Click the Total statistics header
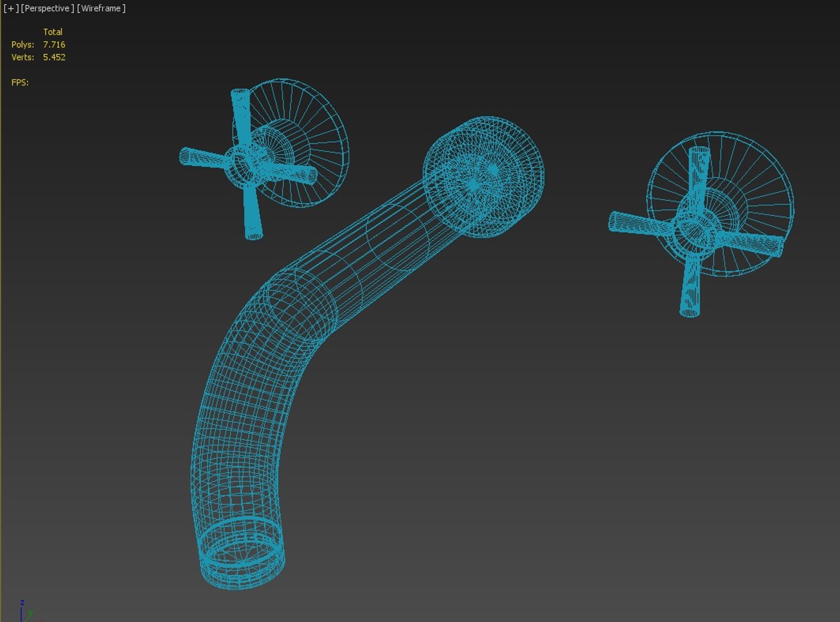840x622 pixels. 52,32
